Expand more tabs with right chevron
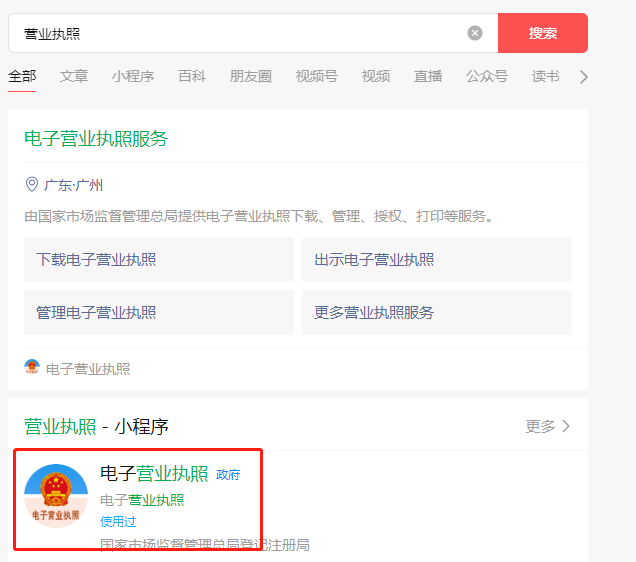This screenshot has width=636, height=562. 584,77
